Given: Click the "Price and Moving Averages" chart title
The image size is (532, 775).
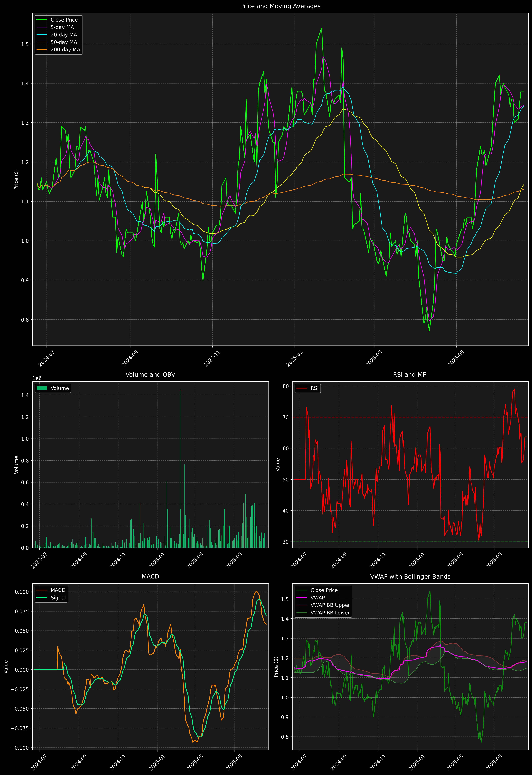Looking at the screenshot, I should click(280, 6).
